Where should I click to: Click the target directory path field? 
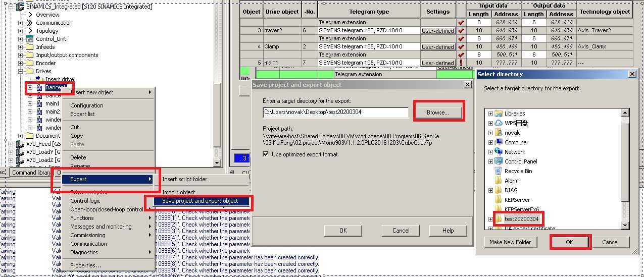pos(335,113)
